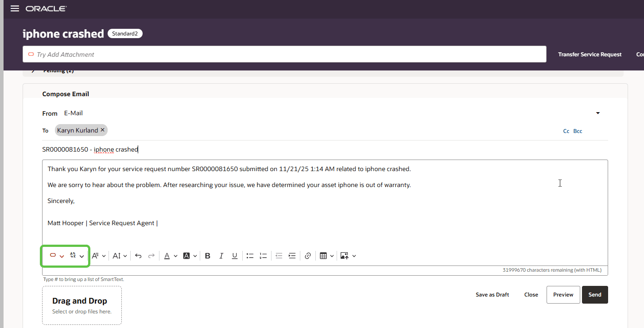Save the email as a draft
This screenshot has height=328, width=644.
click(x=492, y=294)
